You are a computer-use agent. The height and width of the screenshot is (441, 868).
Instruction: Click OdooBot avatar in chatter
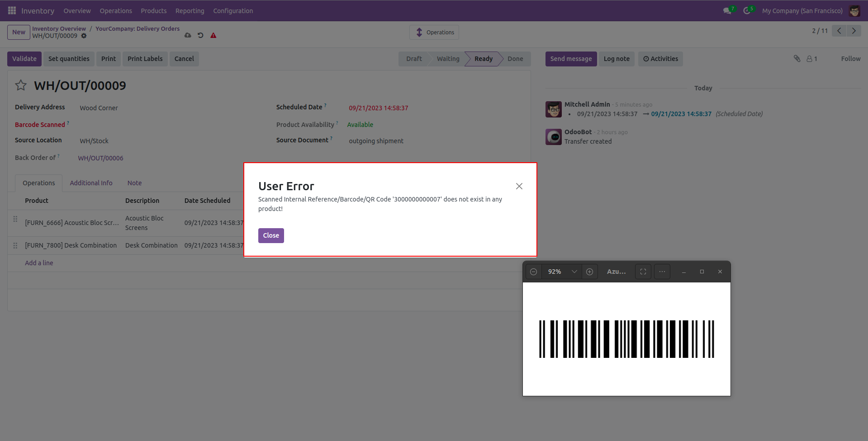[554, 137]
